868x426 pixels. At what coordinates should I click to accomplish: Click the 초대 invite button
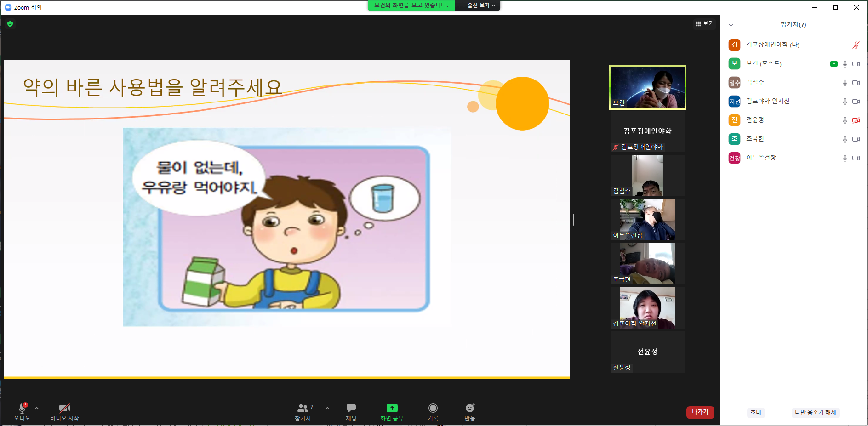[x=756, y=412]
